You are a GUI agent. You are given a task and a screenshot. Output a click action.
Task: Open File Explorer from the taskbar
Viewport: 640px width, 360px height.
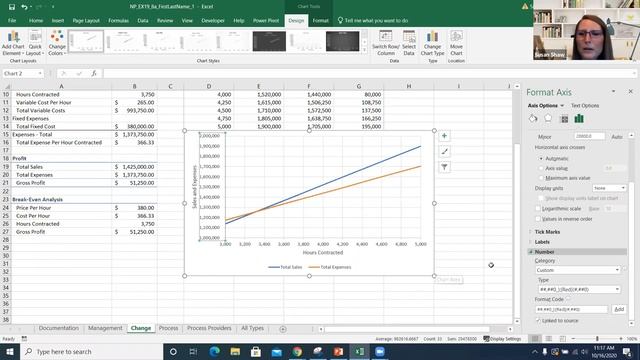click(x=235, y=351)
